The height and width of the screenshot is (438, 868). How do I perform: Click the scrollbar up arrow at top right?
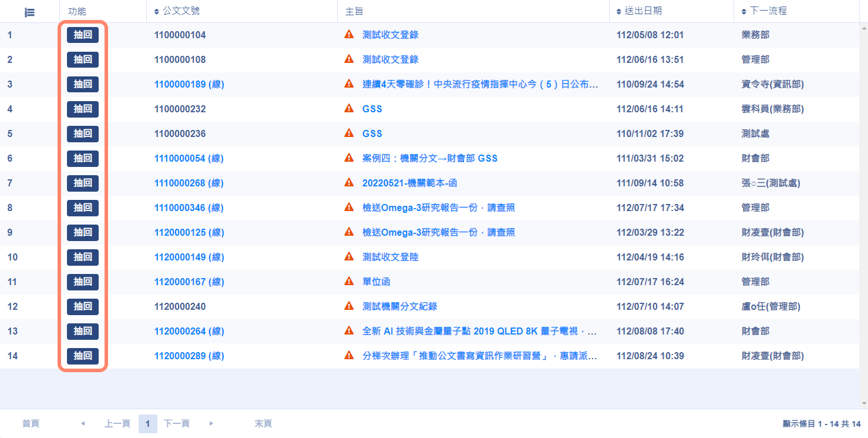tap(864, 28)
